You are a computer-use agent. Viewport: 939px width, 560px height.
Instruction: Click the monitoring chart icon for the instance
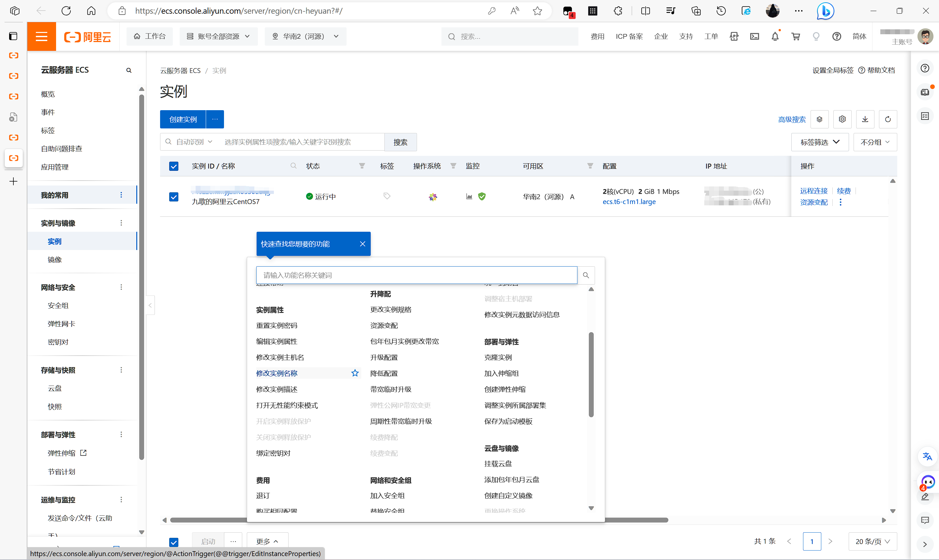point(469,196)
